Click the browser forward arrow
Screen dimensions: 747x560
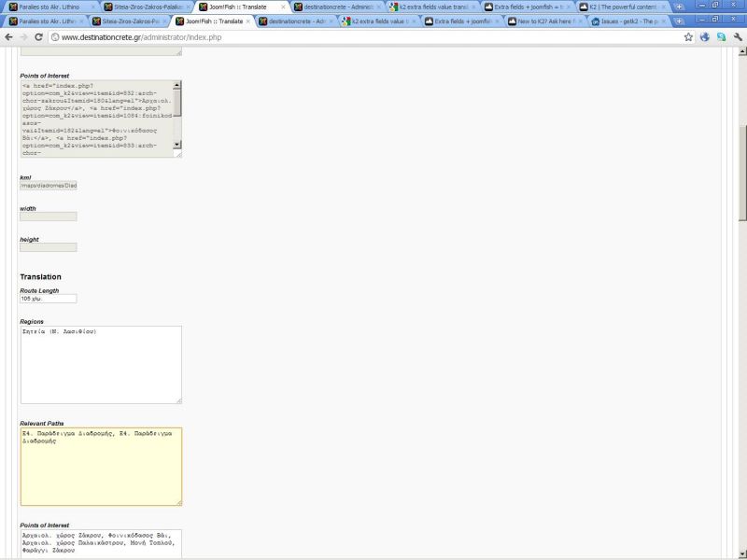tap(24, 37)
